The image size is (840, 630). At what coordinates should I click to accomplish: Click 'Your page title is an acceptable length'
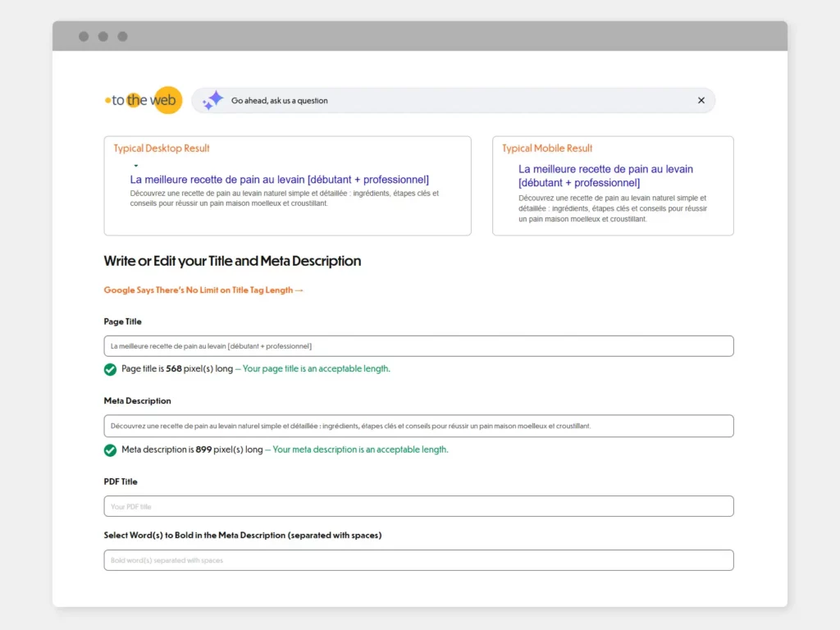pos(317,369)
